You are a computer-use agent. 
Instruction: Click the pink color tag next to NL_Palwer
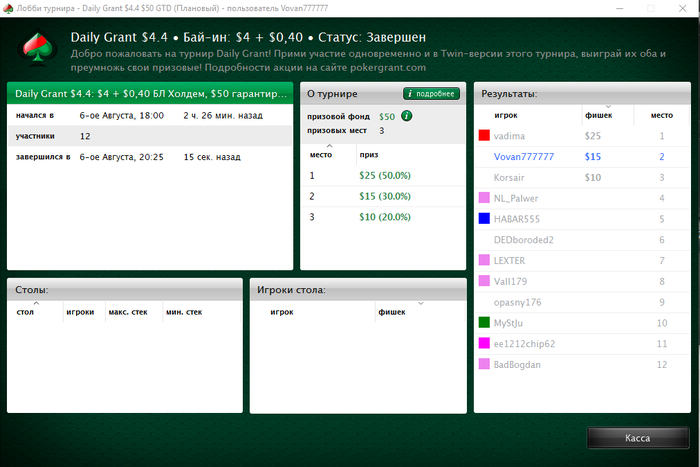[484, 198]
